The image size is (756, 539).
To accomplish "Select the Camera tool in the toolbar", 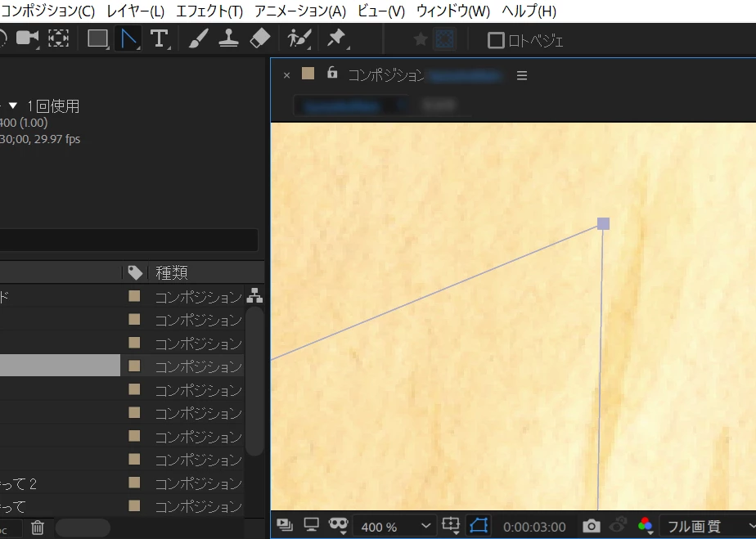I will [x=26, y=38].
